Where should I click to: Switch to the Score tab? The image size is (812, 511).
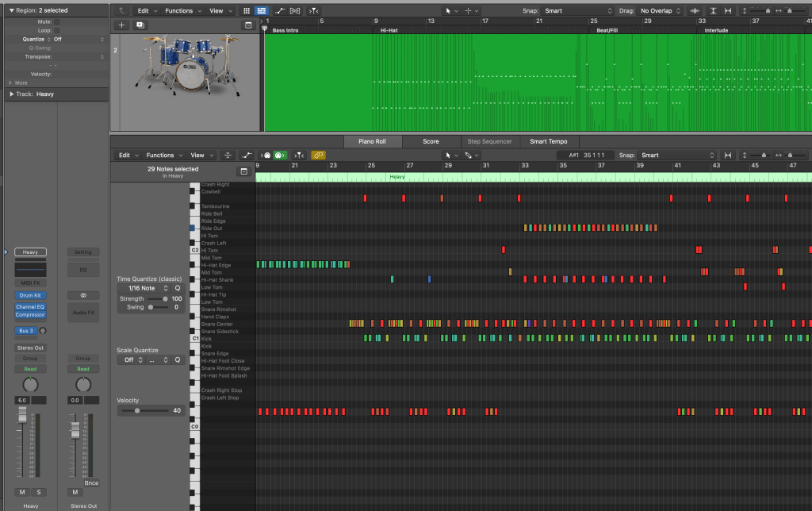(431, 141)
